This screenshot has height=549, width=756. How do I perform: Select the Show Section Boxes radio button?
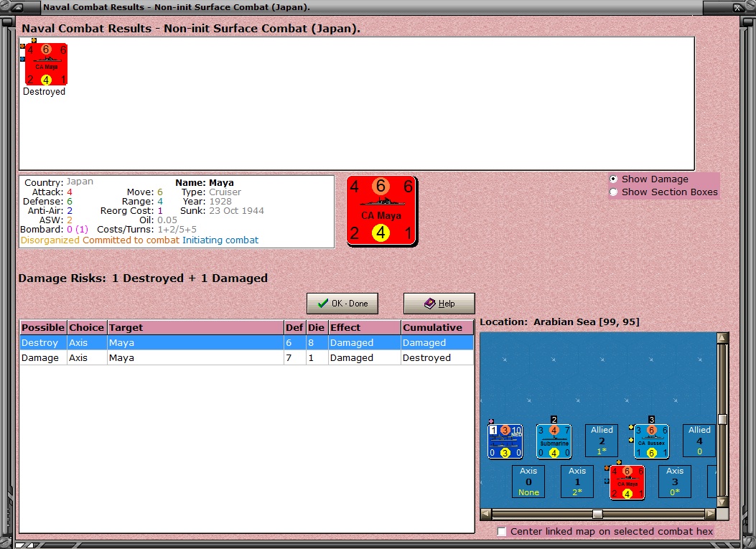(x=613, y=192)
